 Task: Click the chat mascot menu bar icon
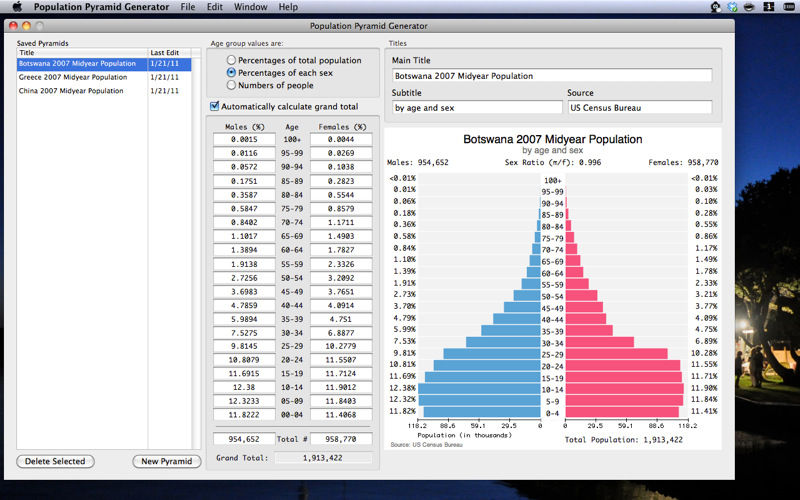pyautogui.click(x=716, y=7)
